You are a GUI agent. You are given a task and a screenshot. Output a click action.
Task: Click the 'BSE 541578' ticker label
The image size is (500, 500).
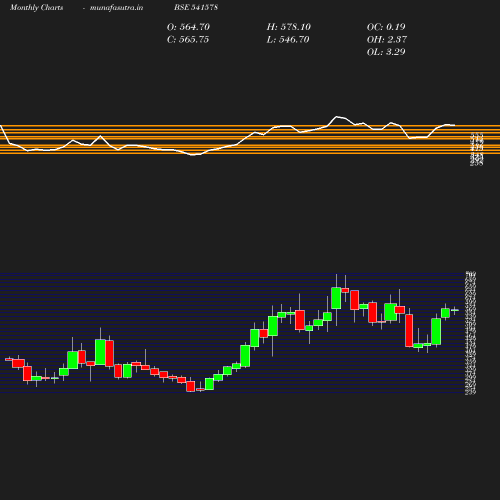tap(196, 7)
